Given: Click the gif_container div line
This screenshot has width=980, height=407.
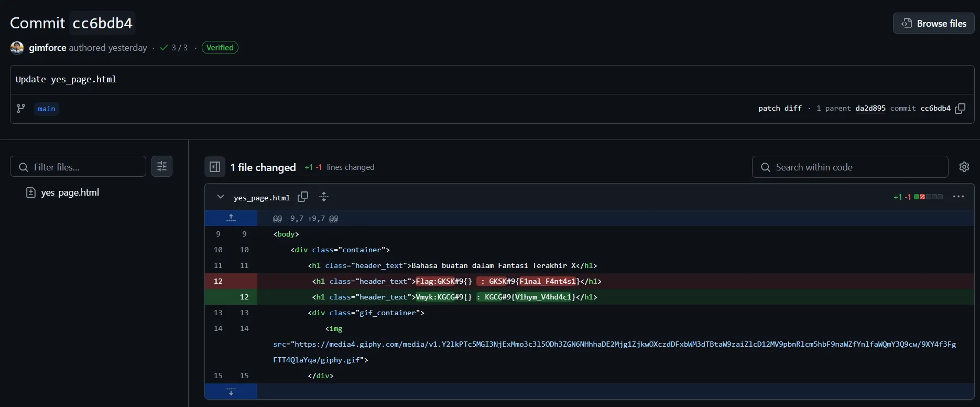Looking at the screenshot, I should (x=366, y=313).
